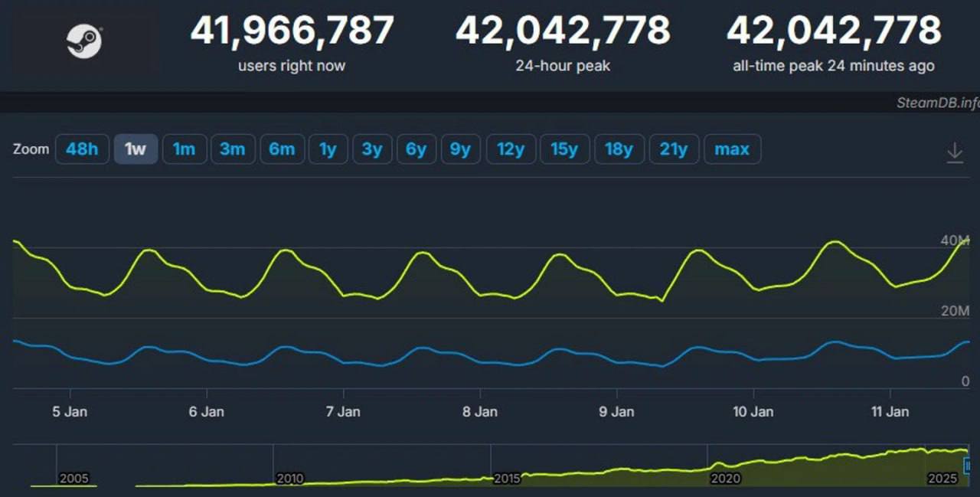This screenshot has width=980, height=497.
Task: Choose the 15y zoom range
Action: click(x=564, y=149)
